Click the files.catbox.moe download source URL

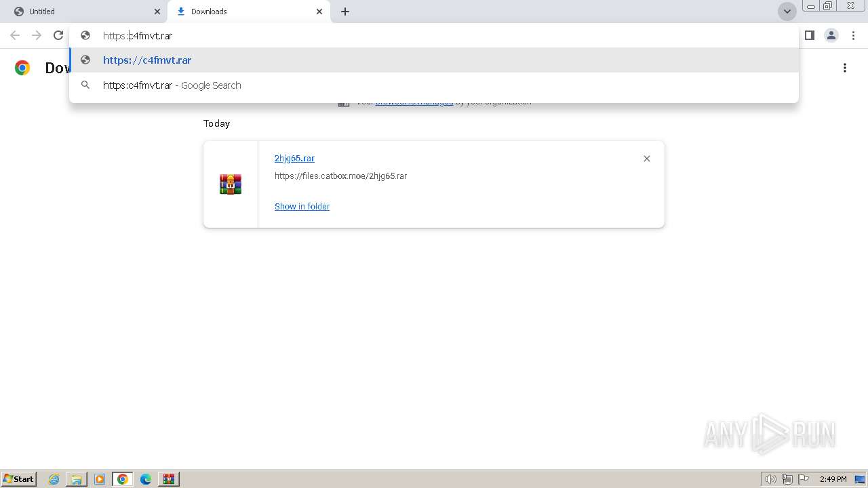coord(340,176)
